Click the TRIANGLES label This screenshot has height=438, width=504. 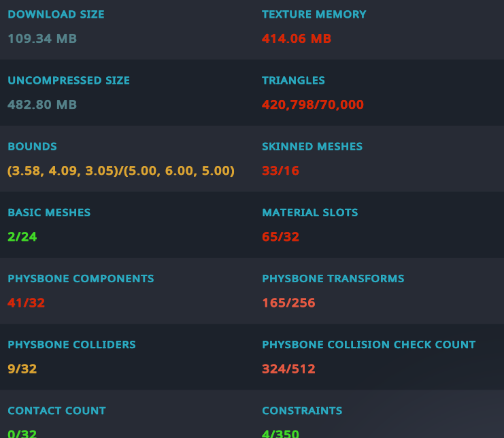293,80
